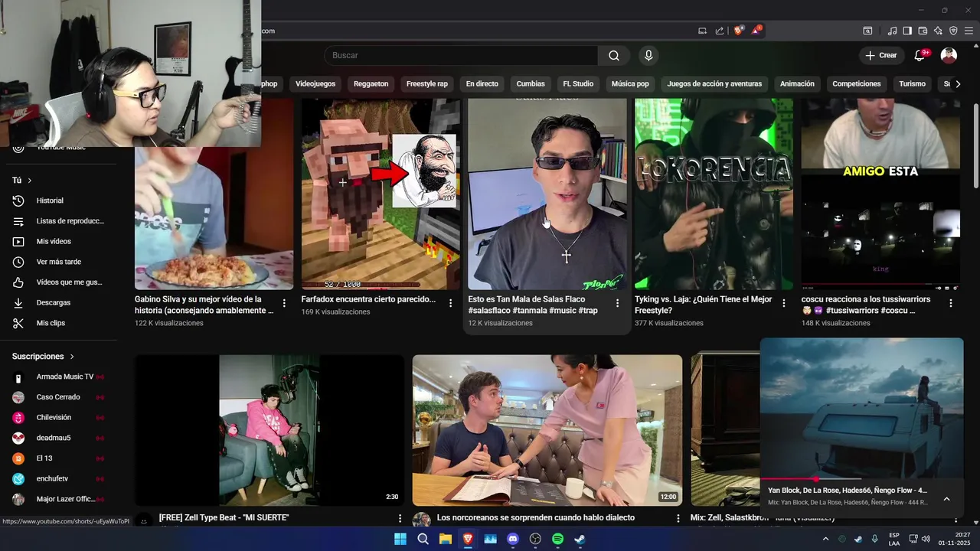The height and width of the screenshot is (551, 980).
Task: Expand the miniplayer with chevron up
Action: [946, 499]
